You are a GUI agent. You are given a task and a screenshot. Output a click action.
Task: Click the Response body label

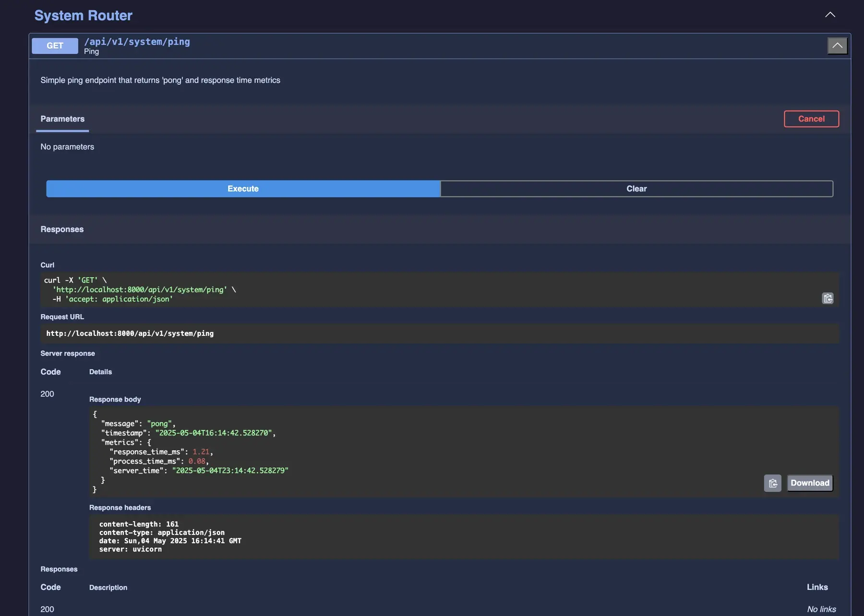pyautogui.click(x=115, y=400)
